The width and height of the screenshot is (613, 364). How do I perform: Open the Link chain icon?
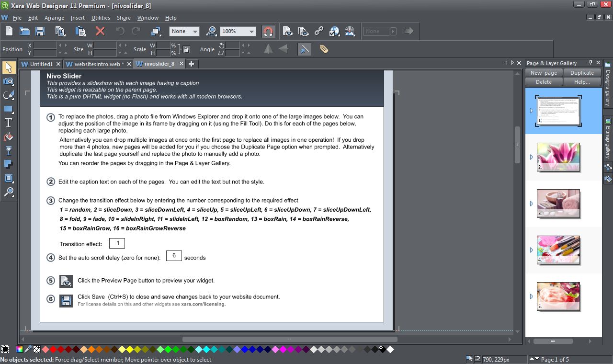point(319,32)
